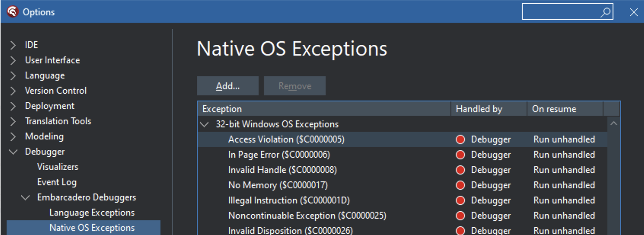Click the red dot for No Memory
Viewport: 644px width, 235px height.
click(460, 185)
